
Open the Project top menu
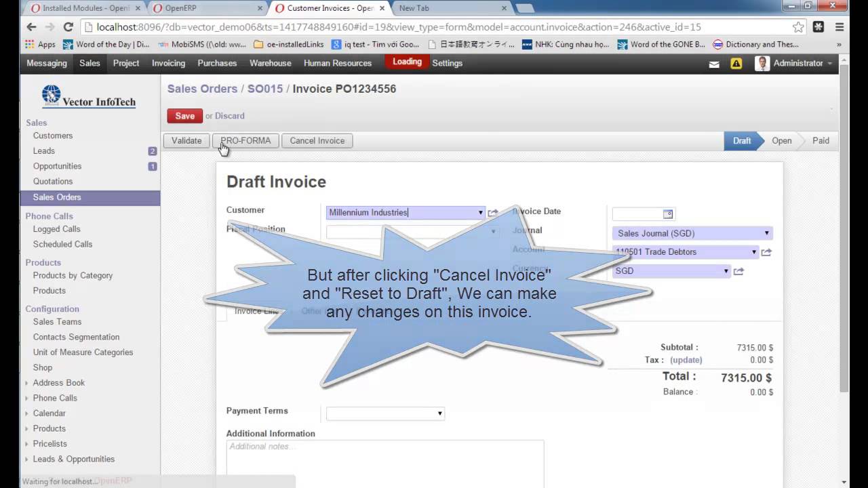(126, 63)
